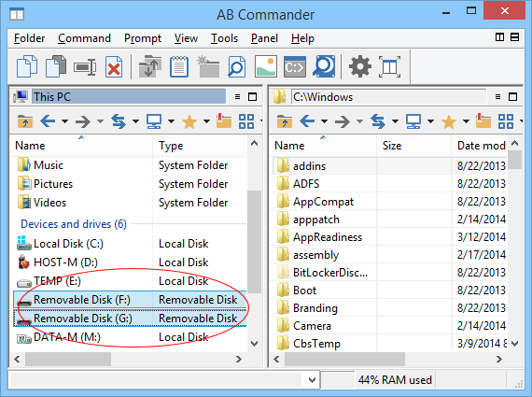Click the Move files toolbar icon

pyautogui.click(x=56, y=66)
